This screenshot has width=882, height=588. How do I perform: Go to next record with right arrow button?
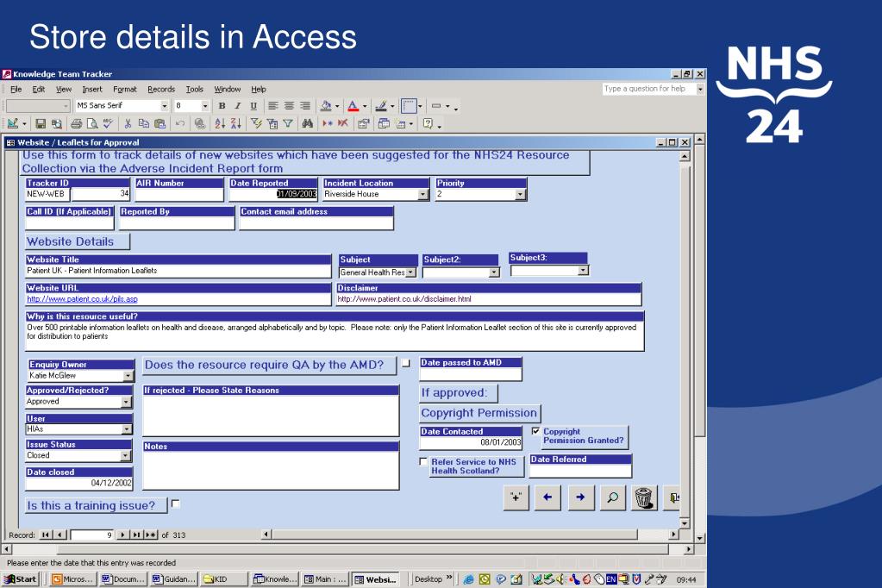point(580,497)
